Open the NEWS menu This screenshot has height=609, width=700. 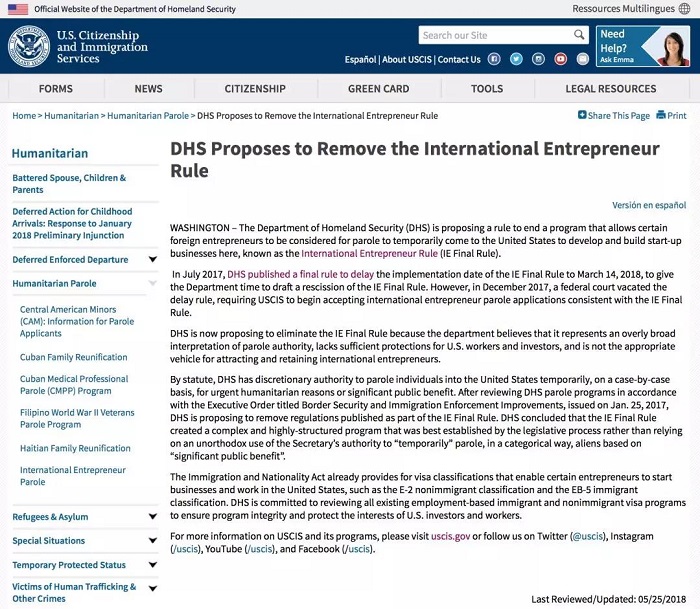pos(149,89)
